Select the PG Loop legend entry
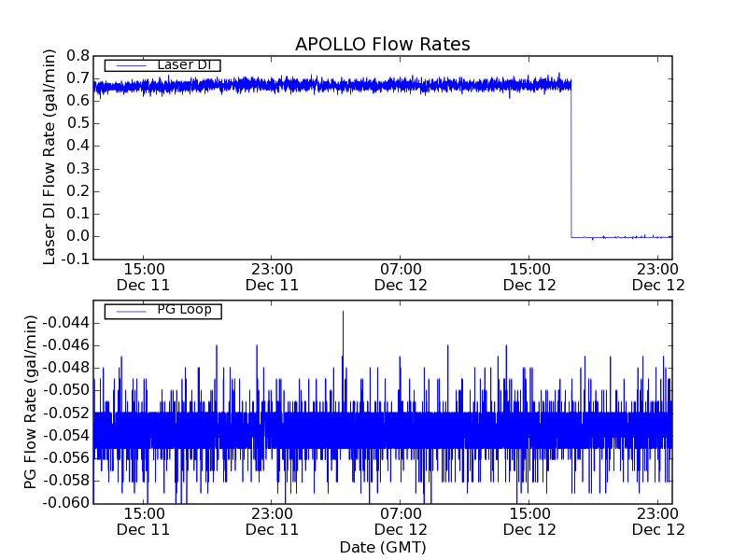 point(184,310)
